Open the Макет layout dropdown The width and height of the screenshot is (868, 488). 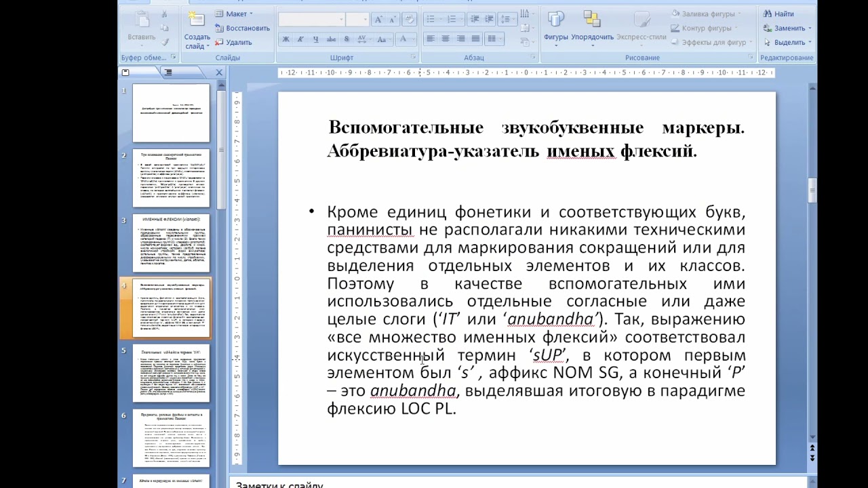coord(234,14)
